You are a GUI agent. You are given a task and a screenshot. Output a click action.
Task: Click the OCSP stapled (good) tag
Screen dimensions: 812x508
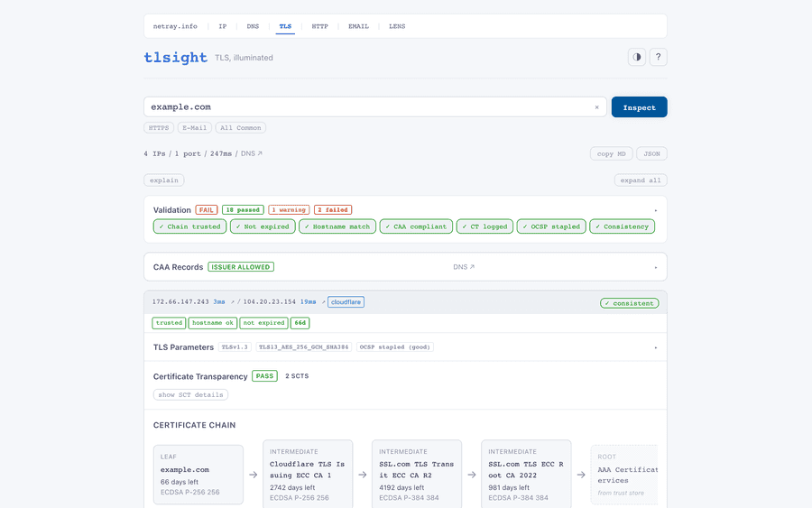[x=394, y=347]
